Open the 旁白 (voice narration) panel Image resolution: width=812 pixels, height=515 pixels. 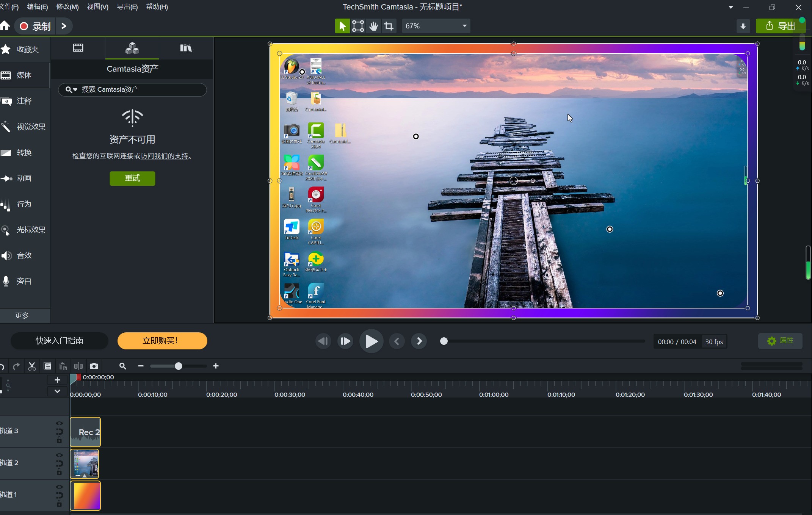(x=24, y=281)
